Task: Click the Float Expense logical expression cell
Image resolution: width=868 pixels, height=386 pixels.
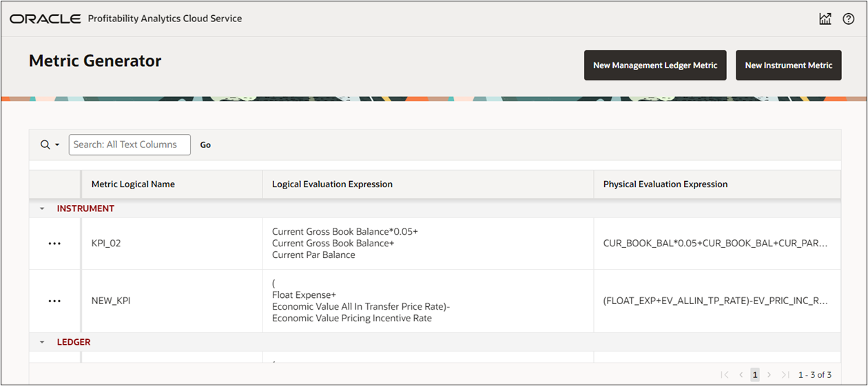Action: 428,301
